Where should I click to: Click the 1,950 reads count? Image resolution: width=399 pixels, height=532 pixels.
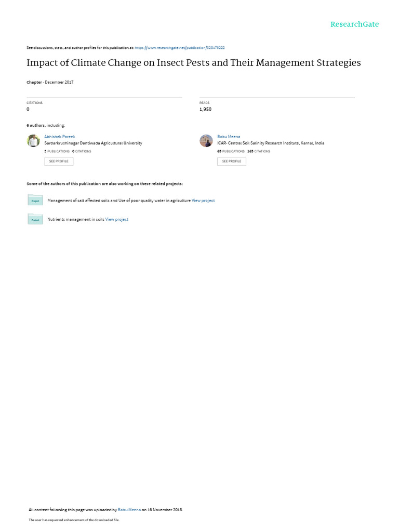[x=205, y=109]
